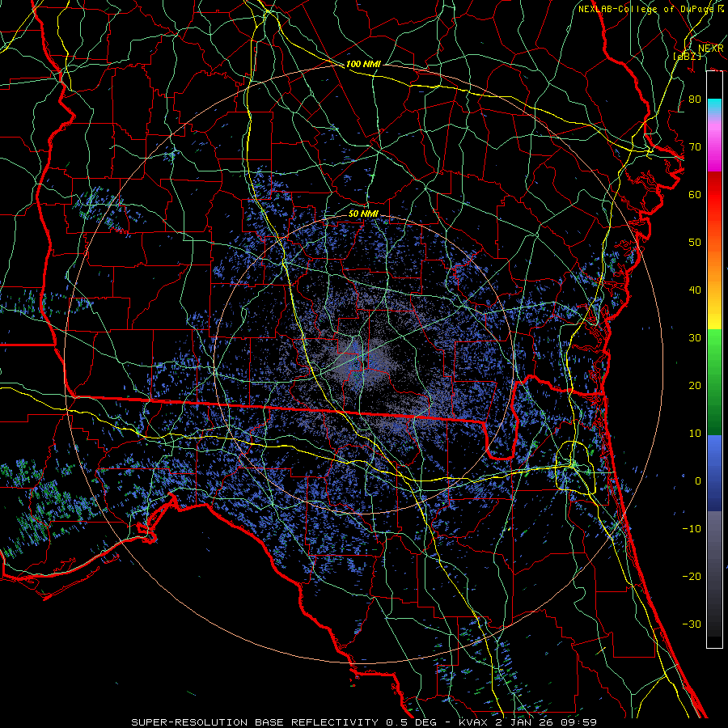
Task: Click the -10 value on the color scale
Action: (692, 529)
